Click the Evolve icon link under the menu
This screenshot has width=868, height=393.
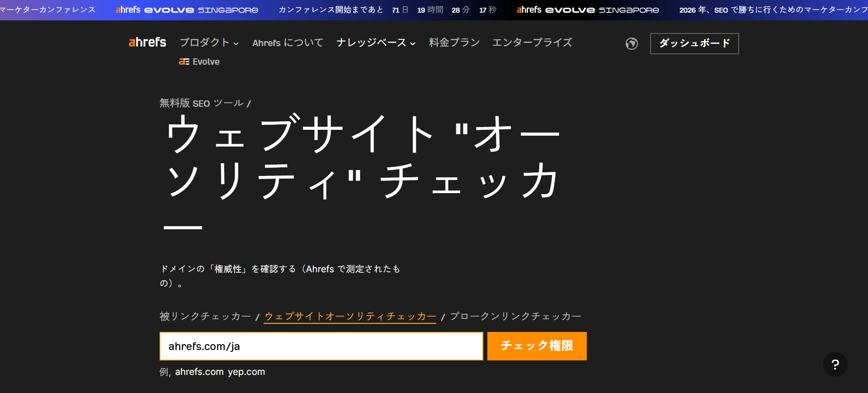tap(199, 62)
